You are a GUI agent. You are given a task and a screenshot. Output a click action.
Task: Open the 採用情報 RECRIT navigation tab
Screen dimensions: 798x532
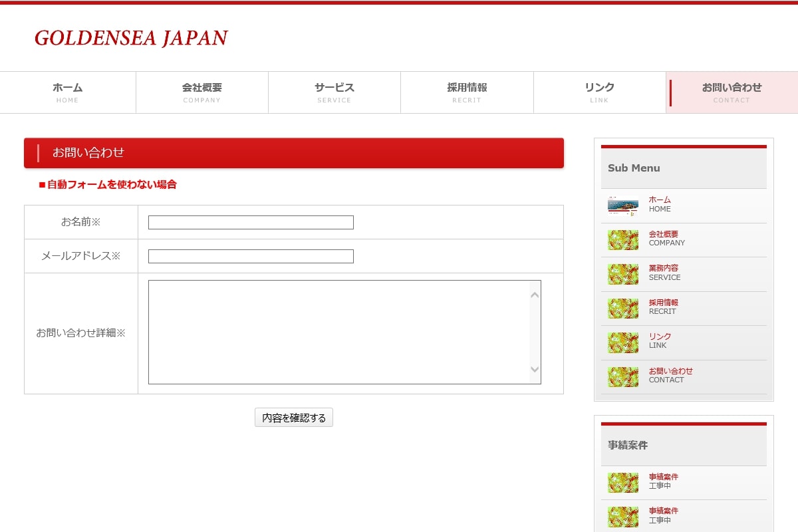point(467,92)
